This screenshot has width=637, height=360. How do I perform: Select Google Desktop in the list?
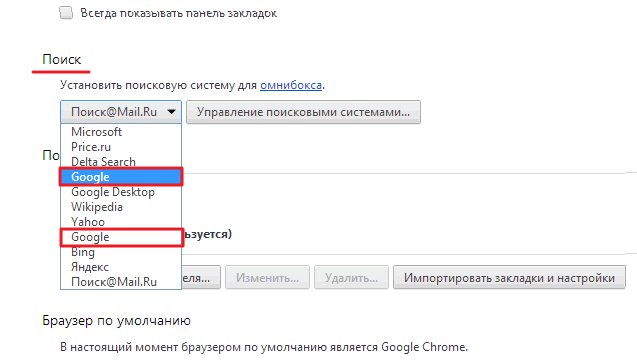click(121, 192)
